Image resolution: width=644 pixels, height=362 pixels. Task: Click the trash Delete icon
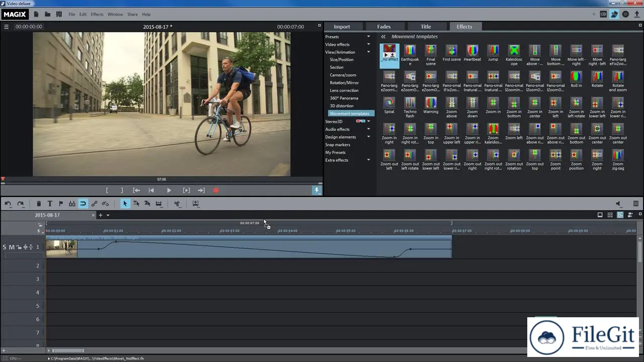[x=39, y=204]
